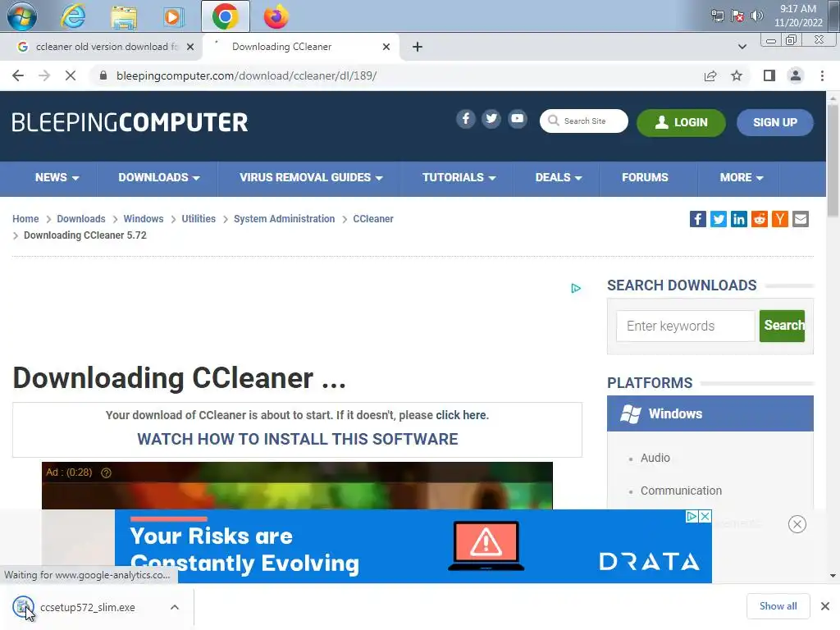Screen dimensions: 840x630
Task: Go to CCleaner breadcrumb link
Action: pos(373,218)
